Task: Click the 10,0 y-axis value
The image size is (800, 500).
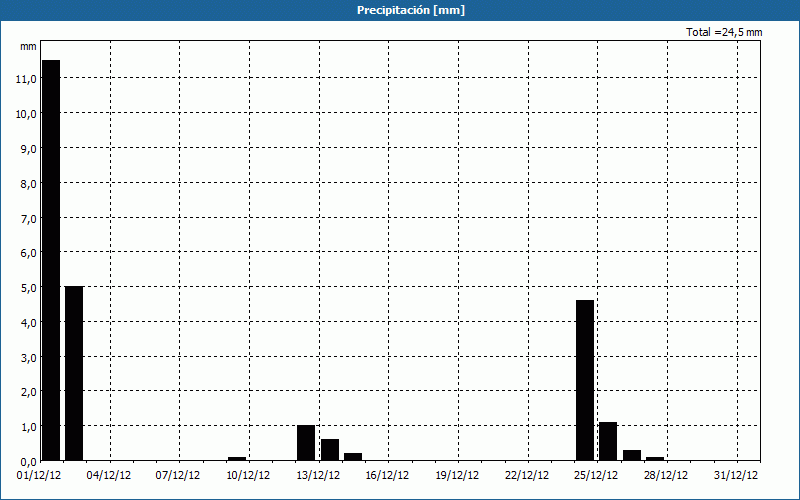Action: tap(26, 114)
